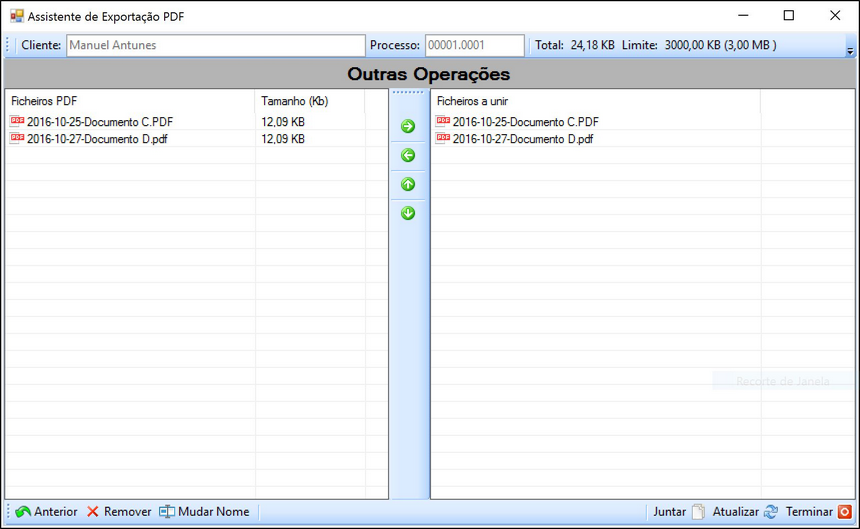Screen dimensions: 860x529
Task: Click the application icon in title bar
Action: (17, 16)
